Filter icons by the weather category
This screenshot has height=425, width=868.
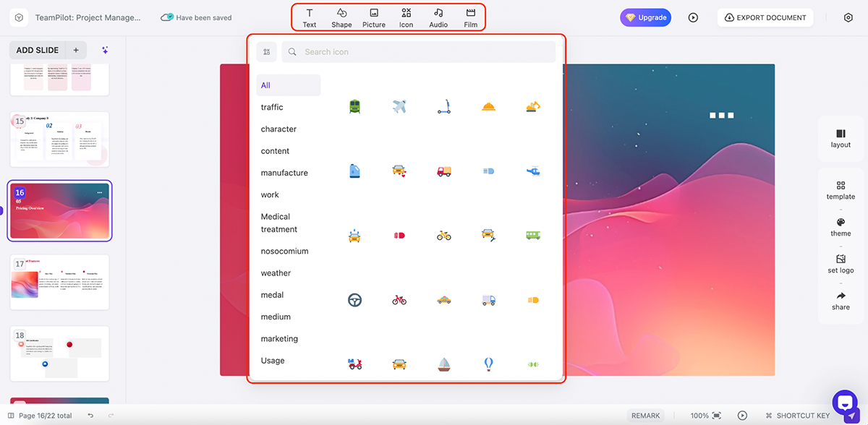tap(276, 272)
